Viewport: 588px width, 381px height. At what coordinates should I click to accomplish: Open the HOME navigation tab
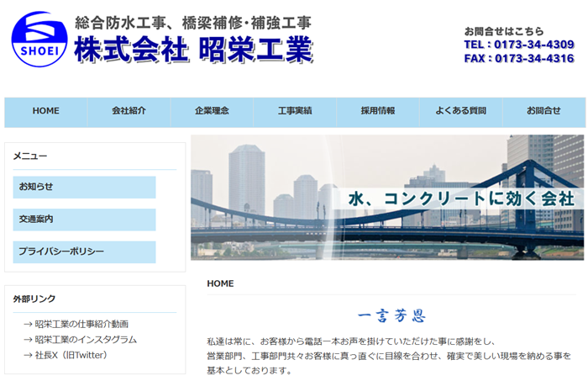point(45,111)
